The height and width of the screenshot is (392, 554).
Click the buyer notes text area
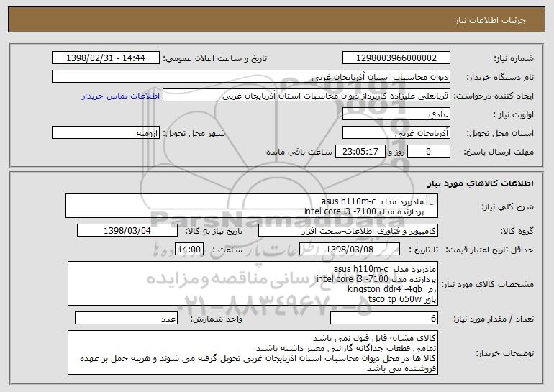(253, 352)
